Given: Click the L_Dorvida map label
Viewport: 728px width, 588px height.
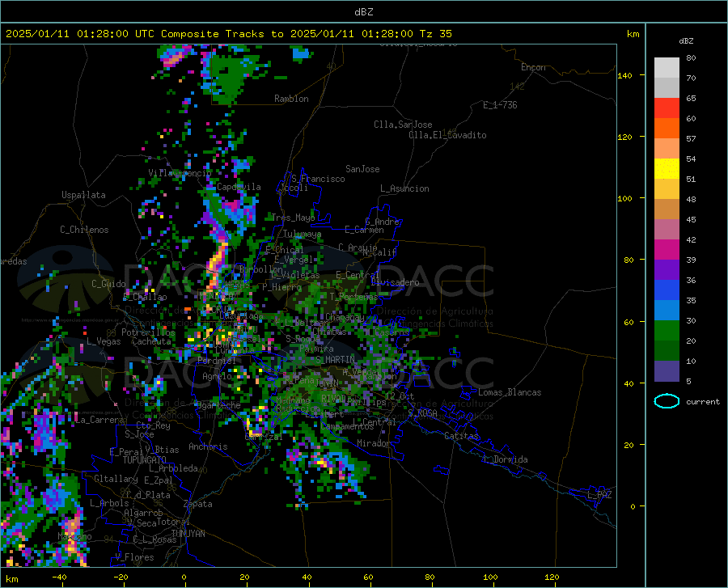Looking at the screenshot, I should pos(505,459).
